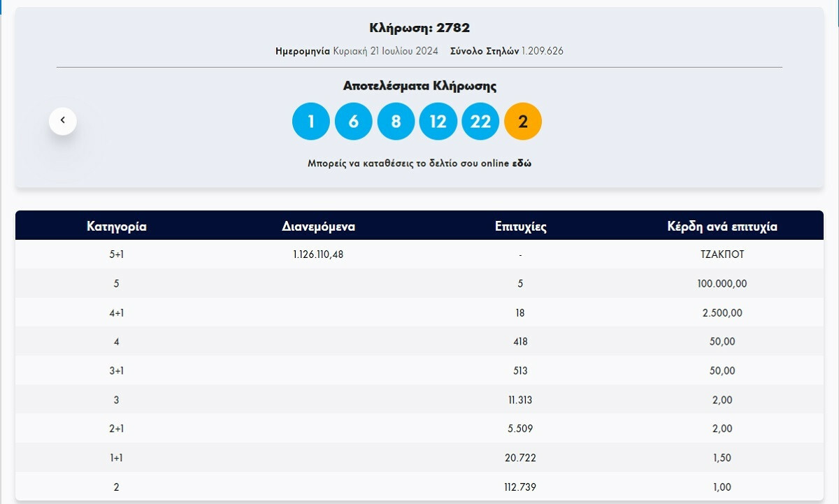Viewport: 839px width, 504px height.
Task: Select the number ball 12
Action: point(438,121)
